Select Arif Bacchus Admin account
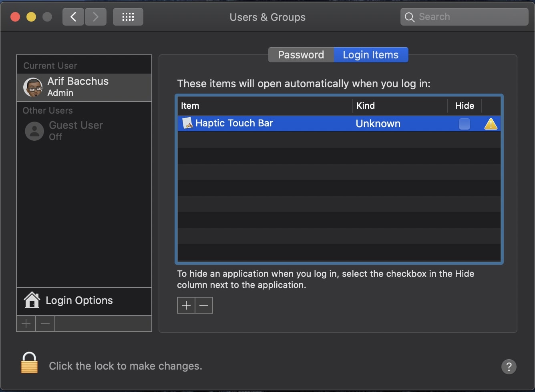This screenshot has height=392, width=535. point(84,87)
